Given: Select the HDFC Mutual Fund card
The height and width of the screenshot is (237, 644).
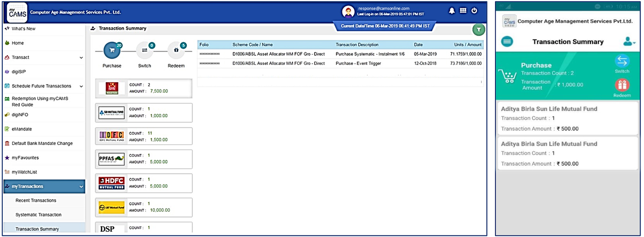Looking at the screenshot, I should click(x=143, y=183).
